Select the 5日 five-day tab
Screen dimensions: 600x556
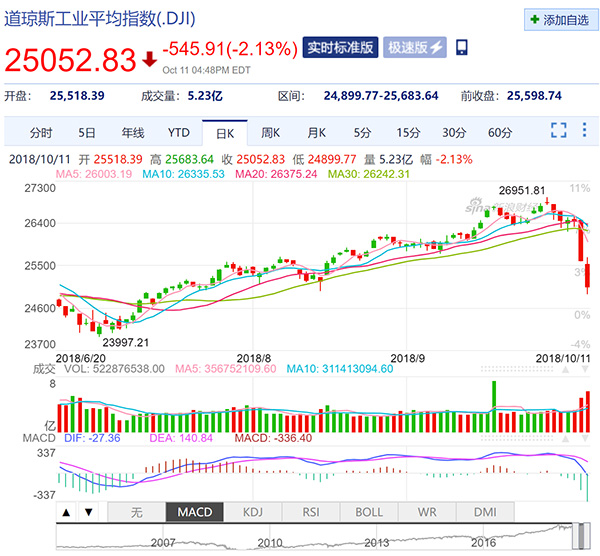pyautogui.click(x=86, y=133)
